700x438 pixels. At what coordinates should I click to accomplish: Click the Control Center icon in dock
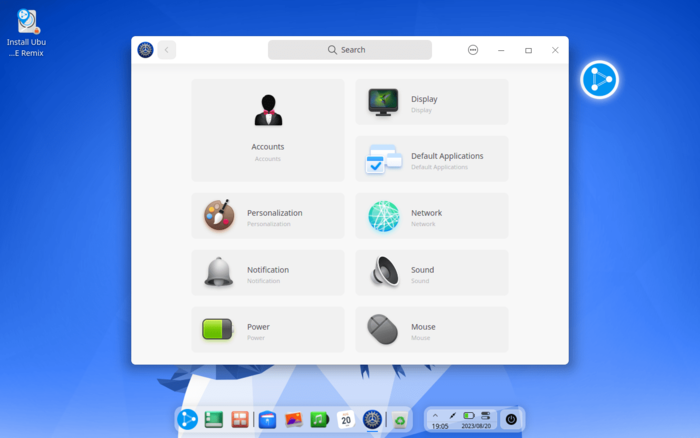pos(372,419)
